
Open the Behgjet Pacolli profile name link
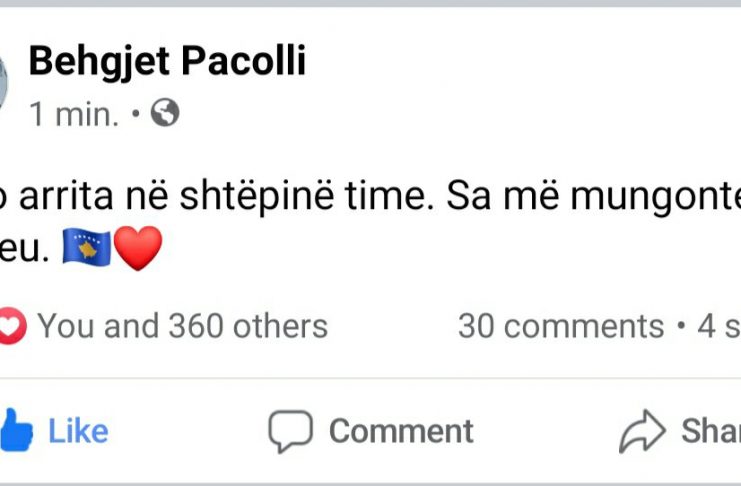[167, 62]
